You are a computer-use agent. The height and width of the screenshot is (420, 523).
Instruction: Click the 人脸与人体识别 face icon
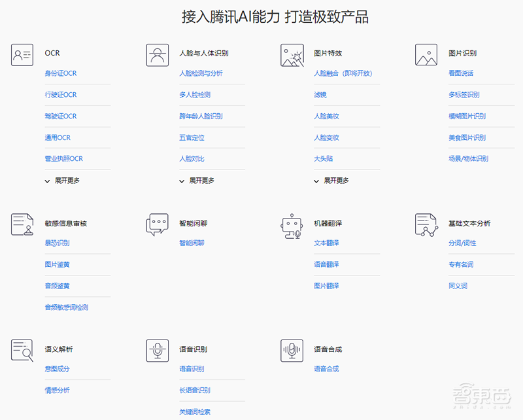click(x=157, y=54)
